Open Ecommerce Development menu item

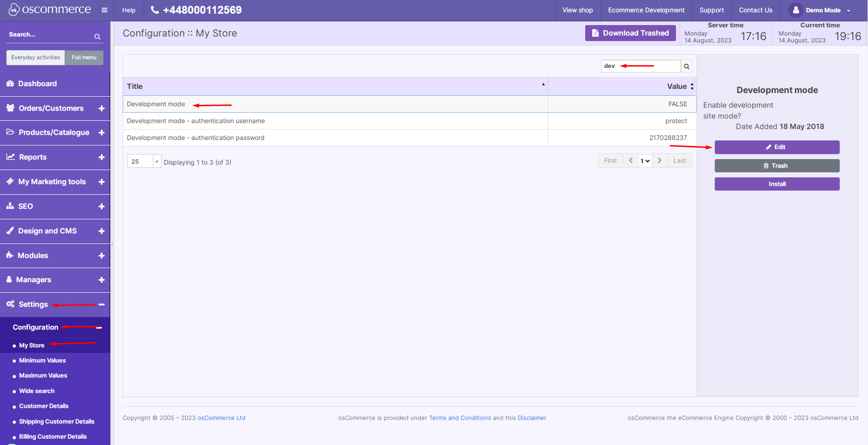click(x=646, y=10)
